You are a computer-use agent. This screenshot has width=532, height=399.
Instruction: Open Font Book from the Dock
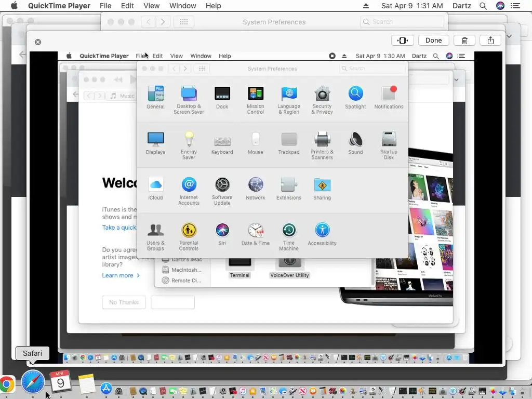(x=193, y=391)
